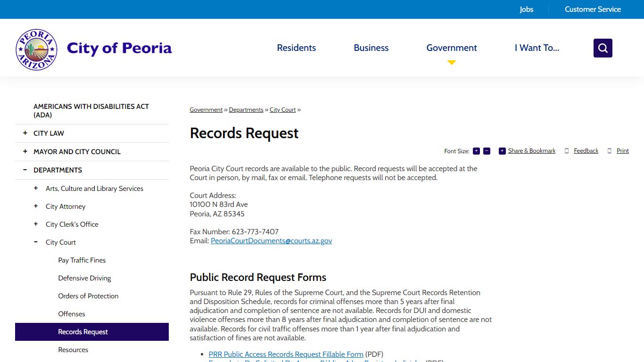644x362 pixels.
Task: Open Defensive Driving page
Action: (x=84, y=278)
